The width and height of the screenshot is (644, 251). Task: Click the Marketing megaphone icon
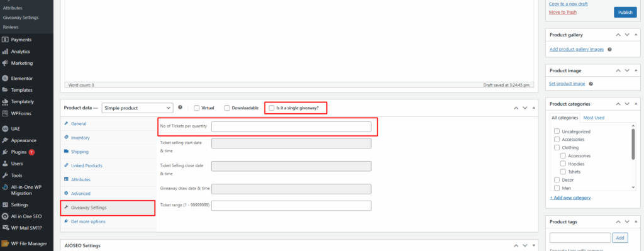(5, 64)
